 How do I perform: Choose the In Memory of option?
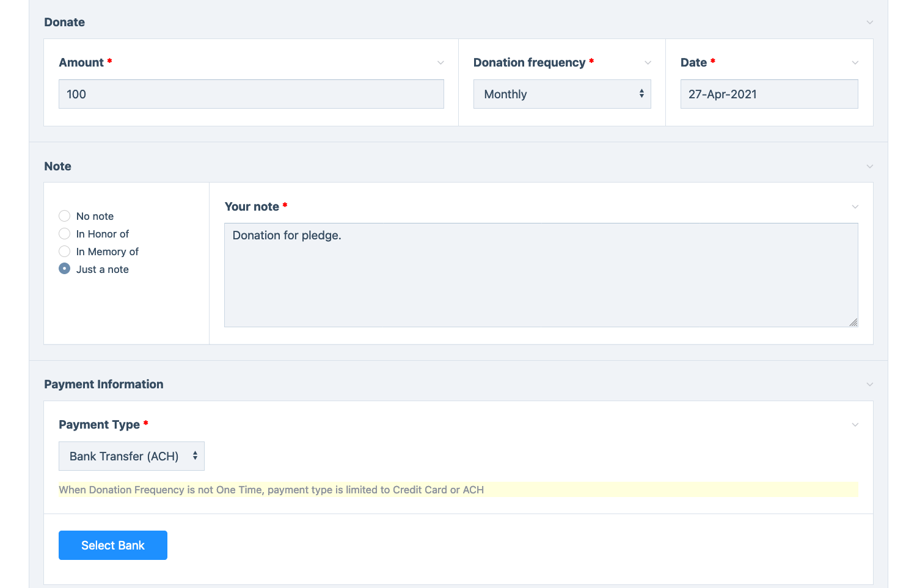click(65, 252)
